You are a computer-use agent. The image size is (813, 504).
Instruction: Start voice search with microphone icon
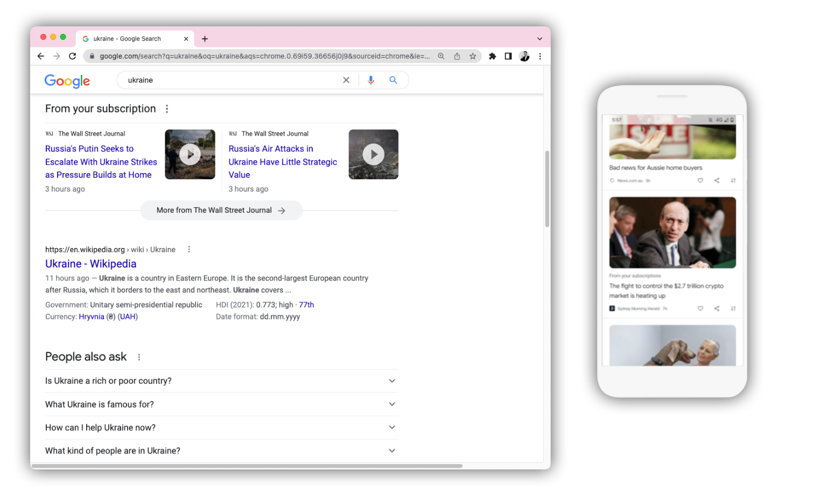point(370,80)
